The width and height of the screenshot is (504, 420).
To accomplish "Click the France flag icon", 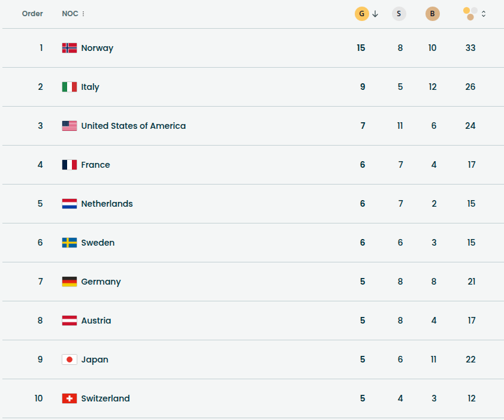I will tap(70, 165).
